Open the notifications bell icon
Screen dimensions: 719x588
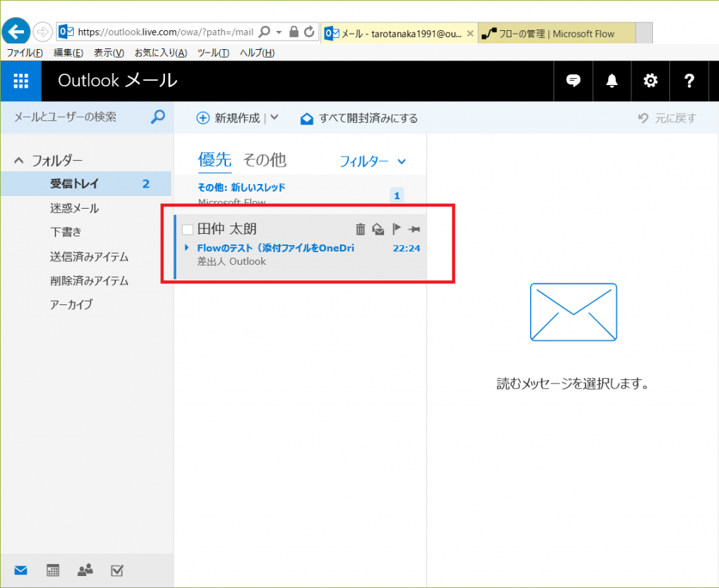point(612,81)
